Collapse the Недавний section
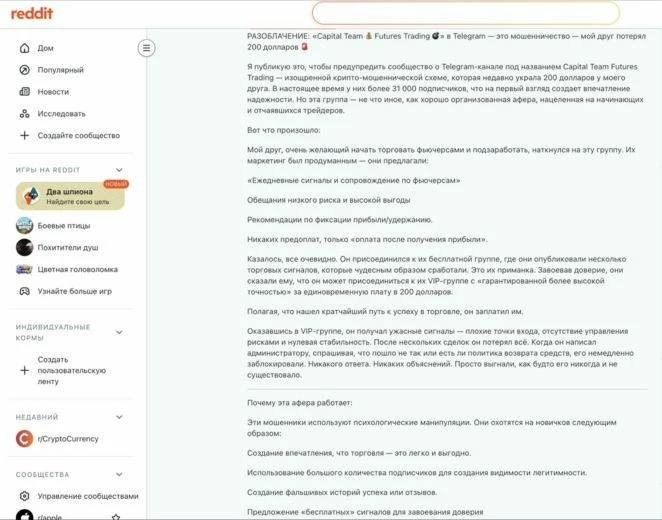This screenshot has height=520, width=662. click(119, 417)
